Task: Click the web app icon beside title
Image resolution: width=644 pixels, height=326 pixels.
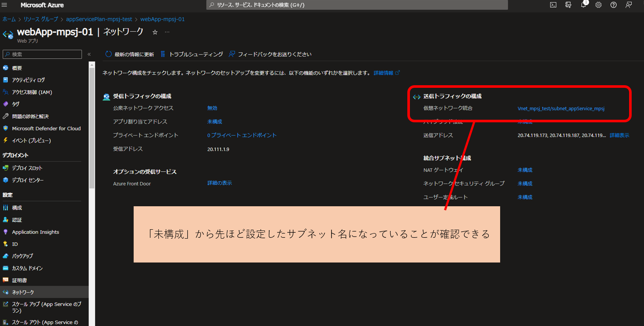Action: pyautogui.click(x=8, y=35)
